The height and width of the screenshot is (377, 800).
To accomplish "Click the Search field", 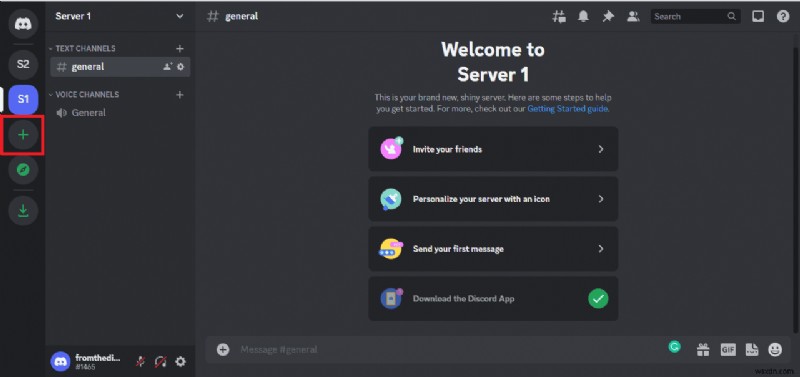I will 695,16.
